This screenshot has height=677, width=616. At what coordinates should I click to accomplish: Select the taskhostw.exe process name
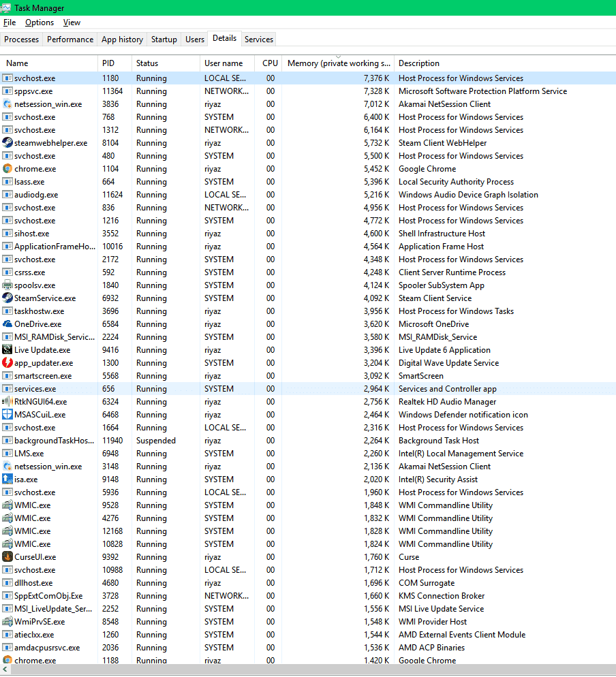click(40, 311)
